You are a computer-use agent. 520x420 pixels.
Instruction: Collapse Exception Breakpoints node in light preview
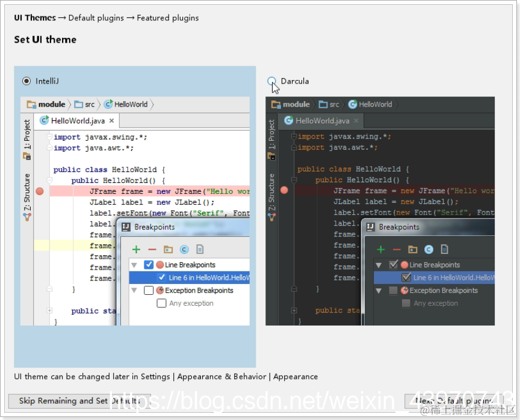pyautogui.click(x=134, y=291)
